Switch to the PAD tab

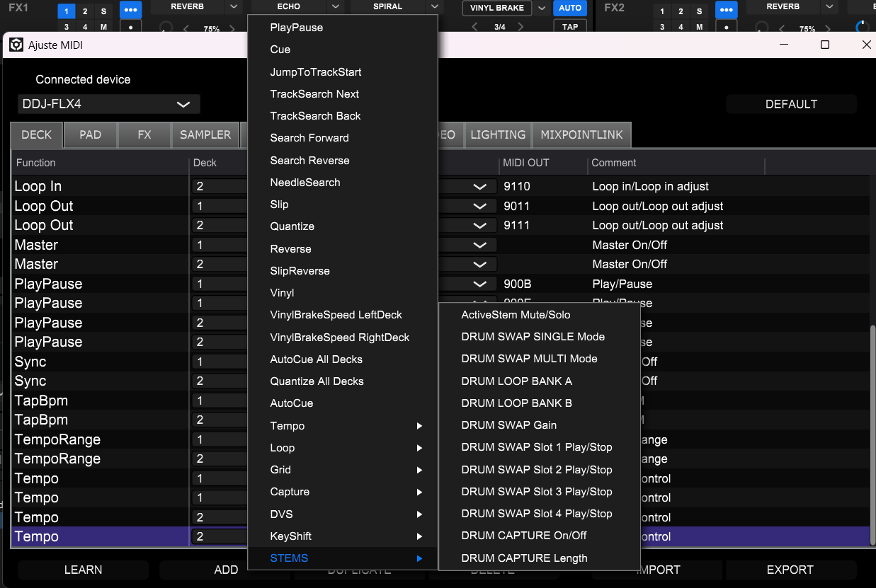[91, 135]
